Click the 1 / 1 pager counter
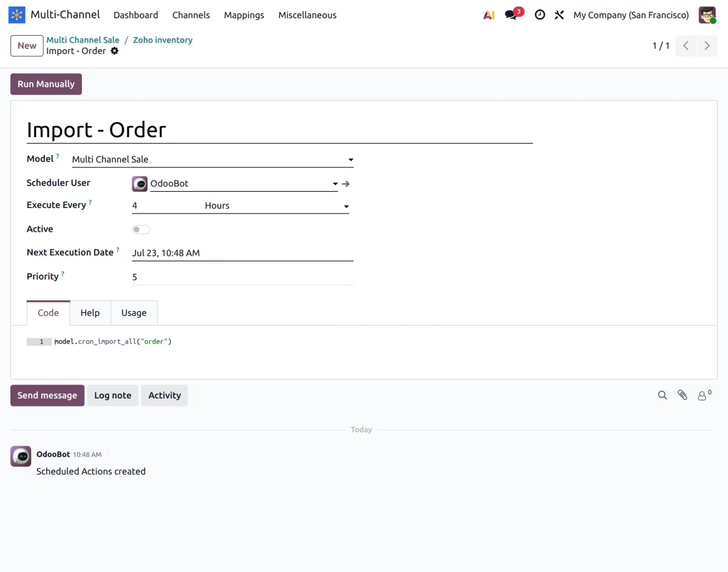728x572 pixels. (x=661, y=45)
